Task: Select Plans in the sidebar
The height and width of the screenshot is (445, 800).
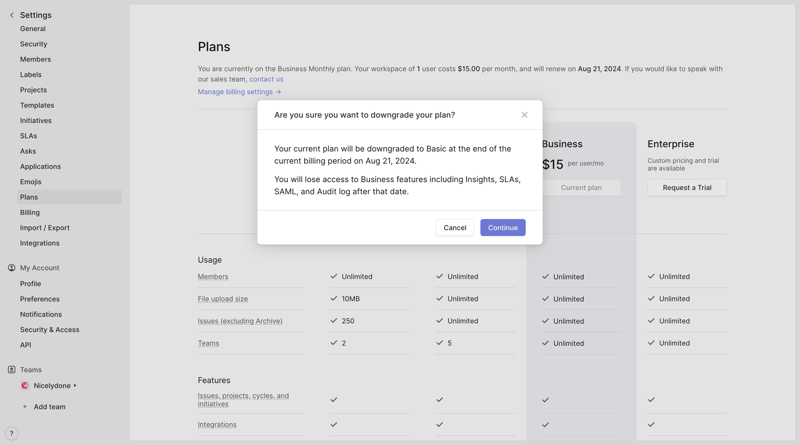Action: pos(69,197)
